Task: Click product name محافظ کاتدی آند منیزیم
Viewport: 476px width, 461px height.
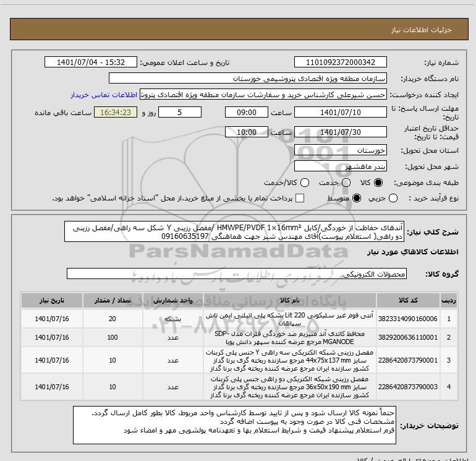Action: 289,338
